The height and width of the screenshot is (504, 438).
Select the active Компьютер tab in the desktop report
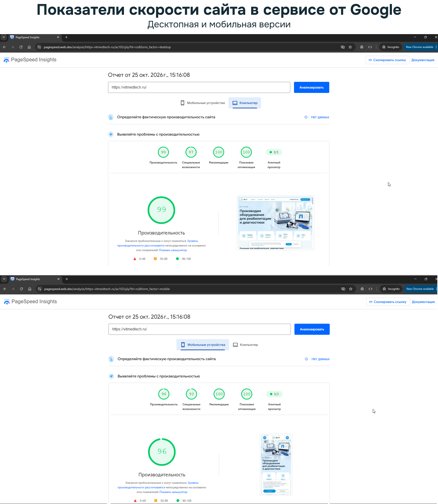tap(245, 103)
